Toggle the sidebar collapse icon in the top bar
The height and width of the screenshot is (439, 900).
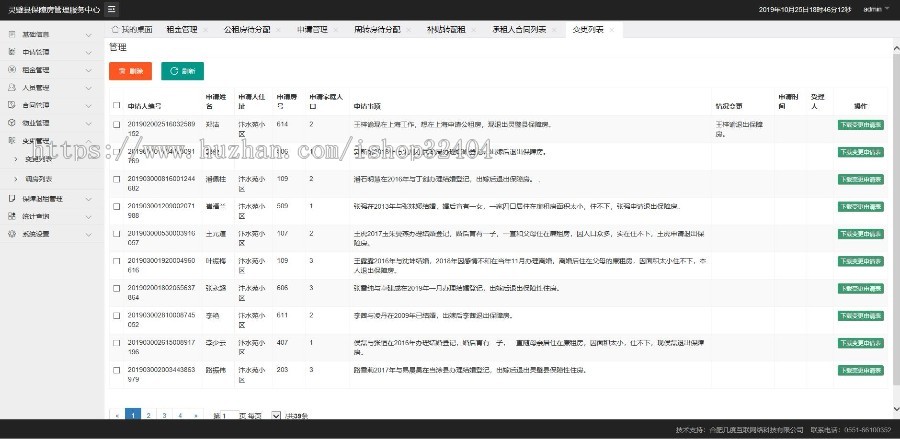tap(112, 9)
